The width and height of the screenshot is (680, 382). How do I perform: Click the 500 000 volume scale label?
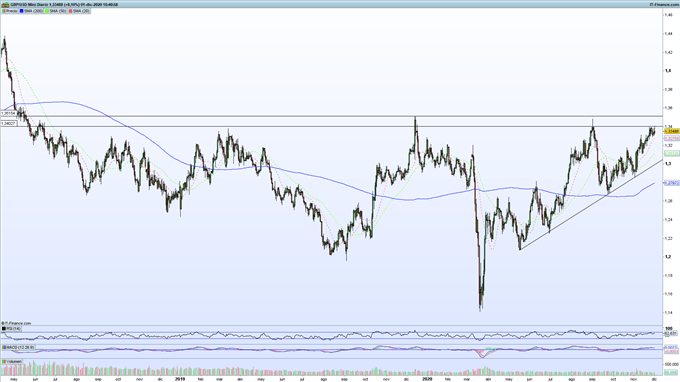(x=672, y=364)
